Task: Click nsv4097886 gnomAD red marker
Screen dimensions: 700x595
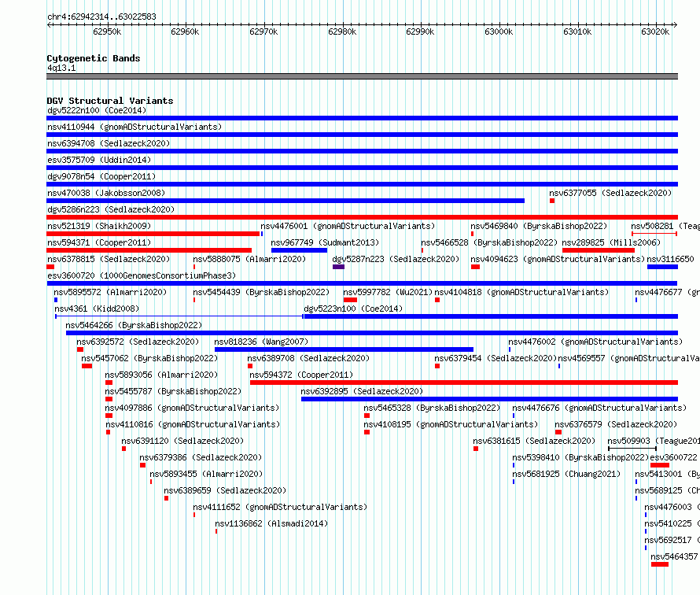Action: pos(109,416)
